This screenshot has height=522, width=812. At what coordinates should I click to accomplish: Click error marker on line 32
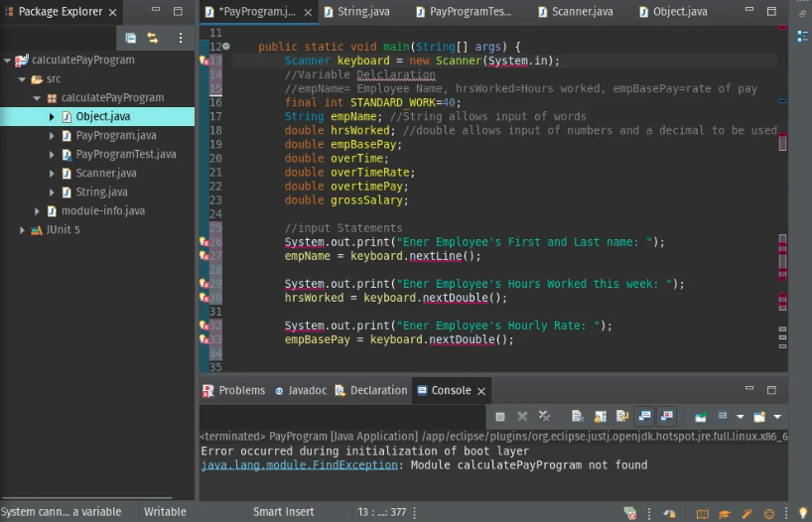[x=204, y=326]
